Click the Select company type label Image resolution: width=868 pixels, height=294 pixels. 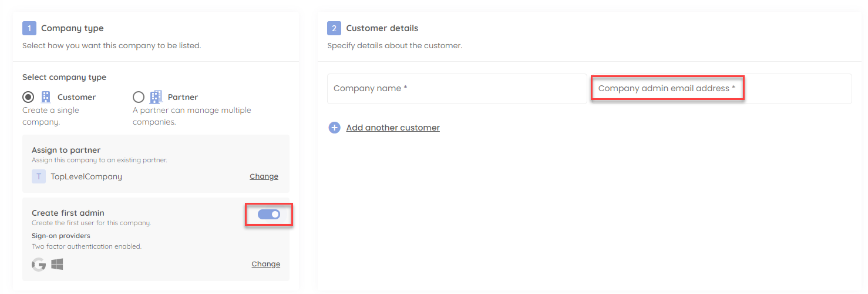click(65, 77)
